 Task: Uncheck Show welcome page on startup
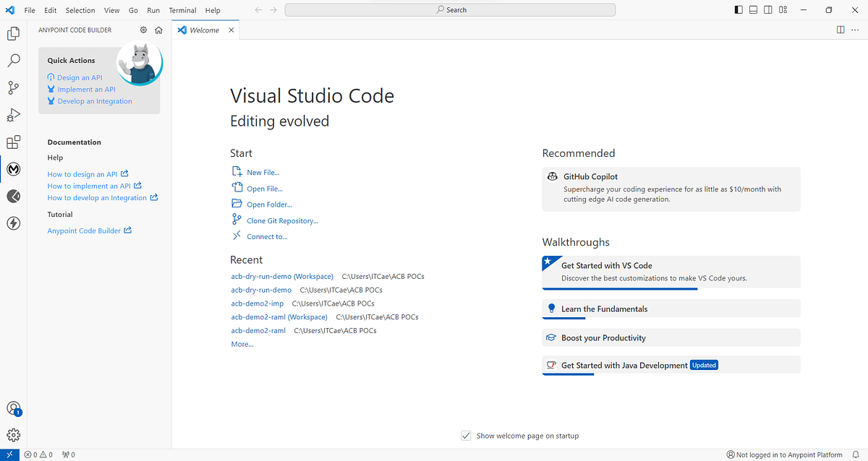pyautogui.click(x=467, y=436)
